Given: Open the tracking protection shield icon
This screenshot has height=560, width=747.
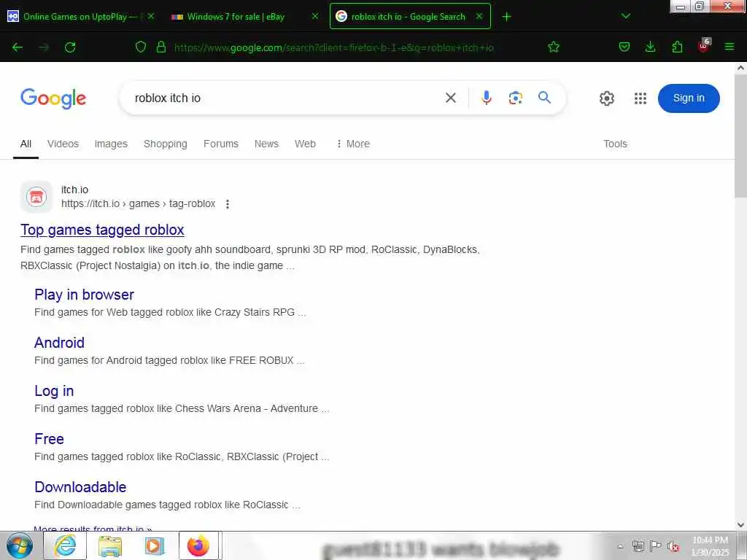Looking at the screenshot, I should (x=141, y=47).
